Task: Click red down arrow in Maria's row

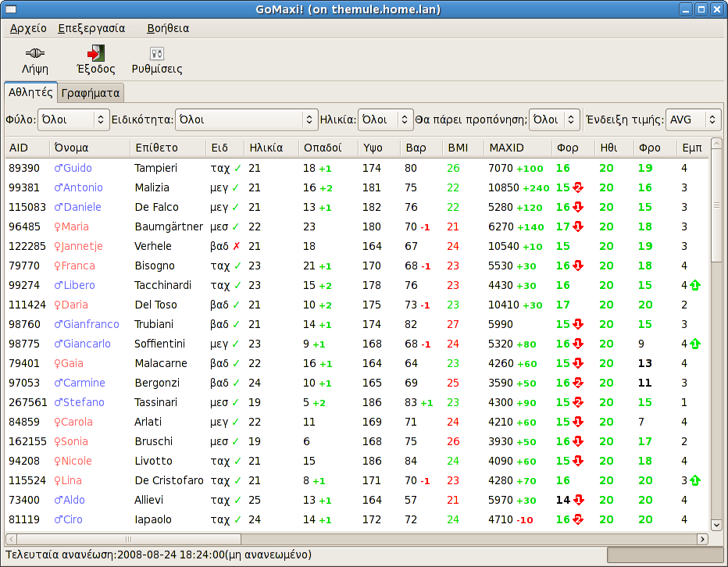Action: point(578,226)
